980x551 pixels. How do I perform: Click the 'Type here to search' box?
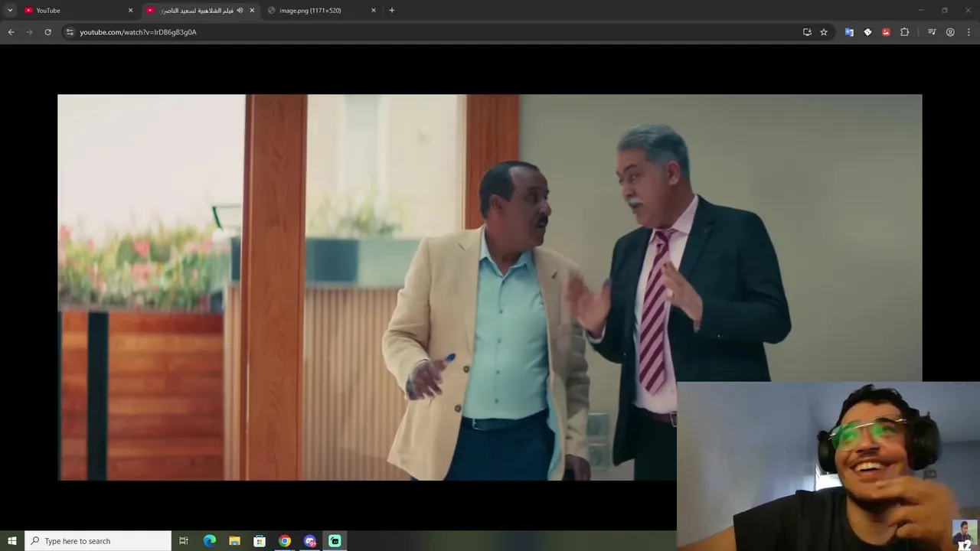click(98, 541)
